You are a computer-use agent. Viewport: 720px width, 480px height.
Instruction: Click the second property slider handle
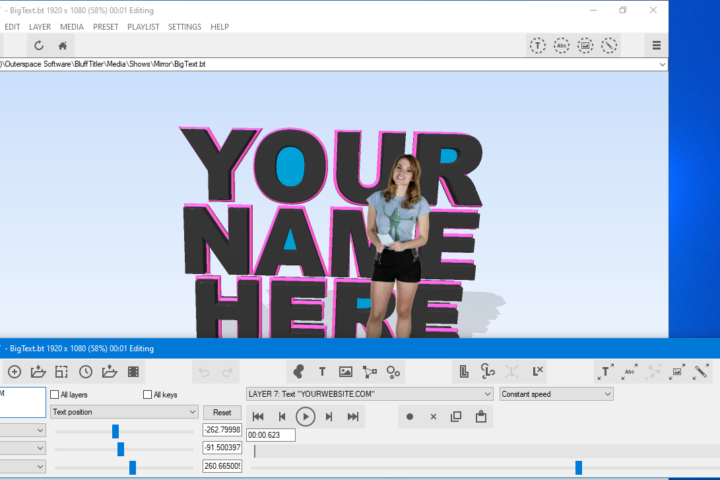click(121, 449)
